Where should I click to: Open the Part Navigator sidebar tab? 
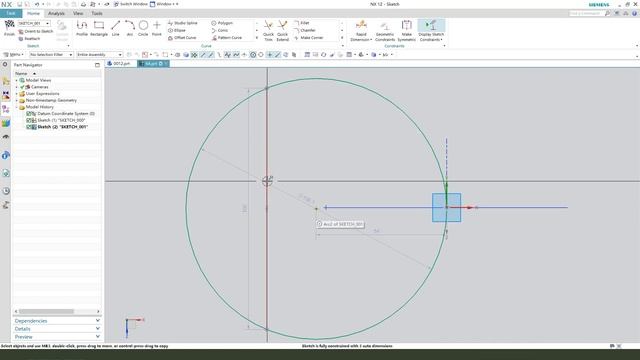coord(6,109)
